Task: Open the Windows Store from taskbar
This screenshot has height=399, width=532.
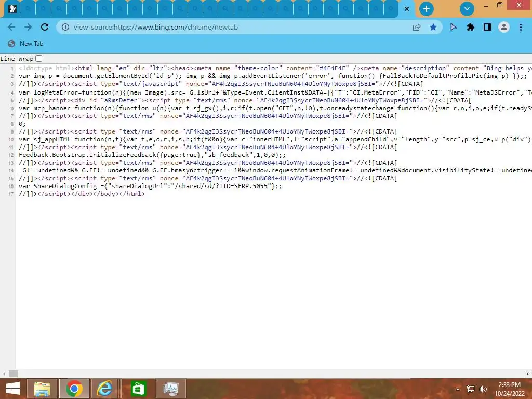Action: 138,389
